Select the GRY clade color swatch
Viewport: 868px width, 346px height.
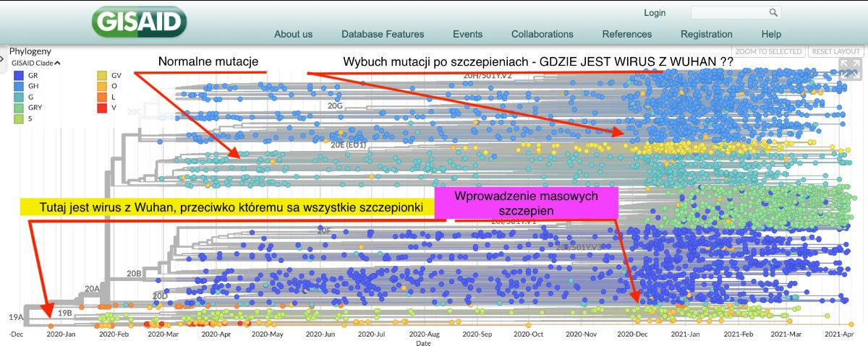(x=17, y=107)
